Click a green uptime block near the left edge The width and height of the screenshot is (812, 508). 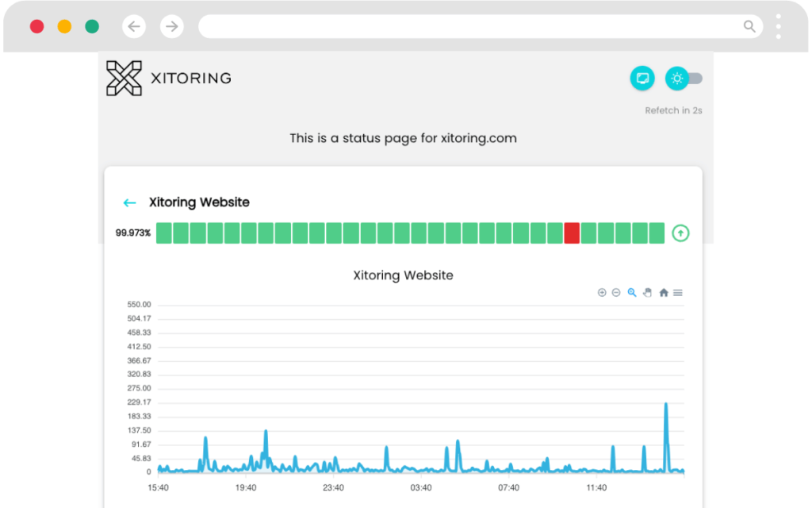[x=163, y=233]
